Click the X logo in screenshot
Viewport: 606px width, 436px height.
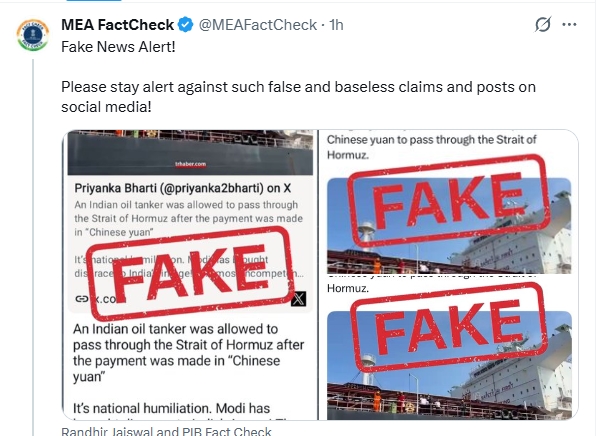click(x=297, y=297)
